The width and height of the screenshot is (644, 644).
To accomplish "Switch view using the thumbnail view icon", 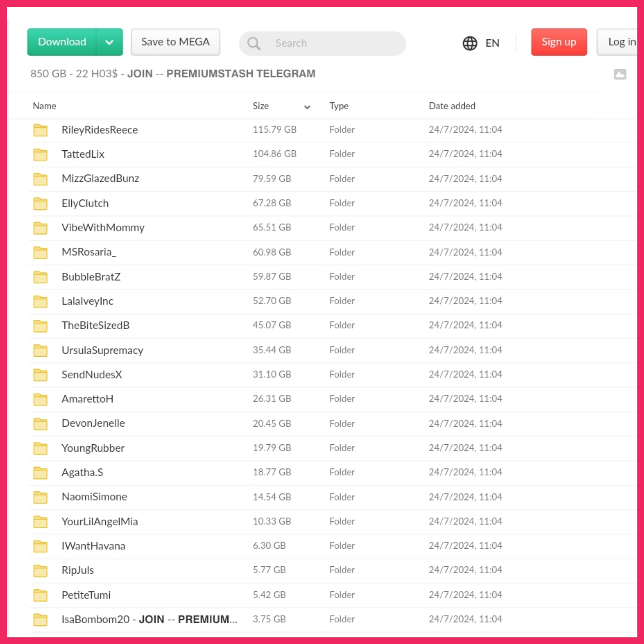I will coord(620,74).
